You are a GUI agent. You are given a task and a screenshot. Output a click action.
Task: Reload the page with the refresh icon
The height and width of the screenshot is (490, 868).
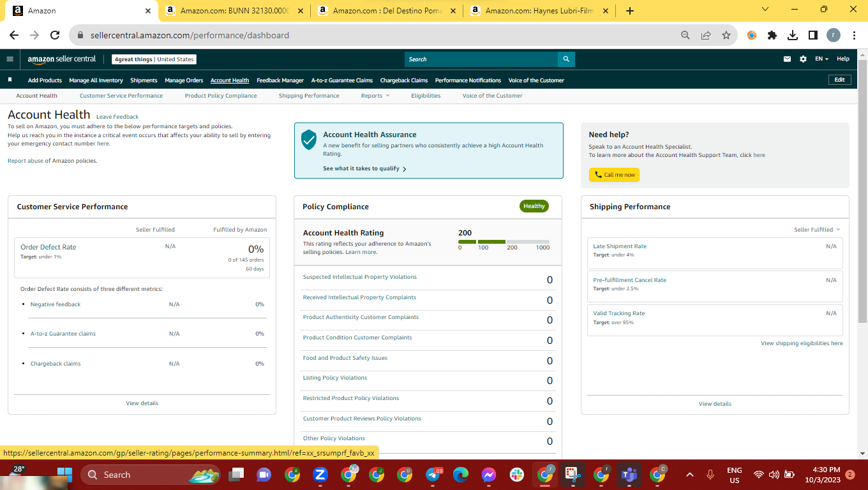55,35
